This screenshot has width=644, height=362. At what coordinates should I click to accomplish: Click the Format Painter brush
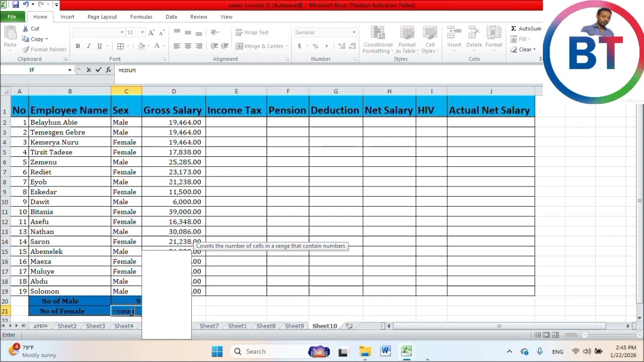26,49
